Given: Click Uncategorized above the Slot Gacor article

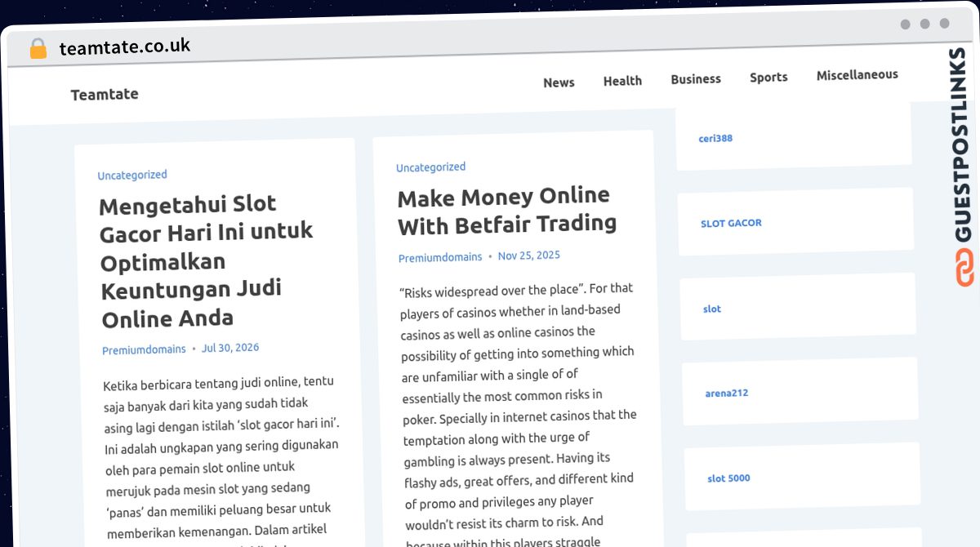Looking at the screenshot, I should pyautogui.click(x=132, y=175).
